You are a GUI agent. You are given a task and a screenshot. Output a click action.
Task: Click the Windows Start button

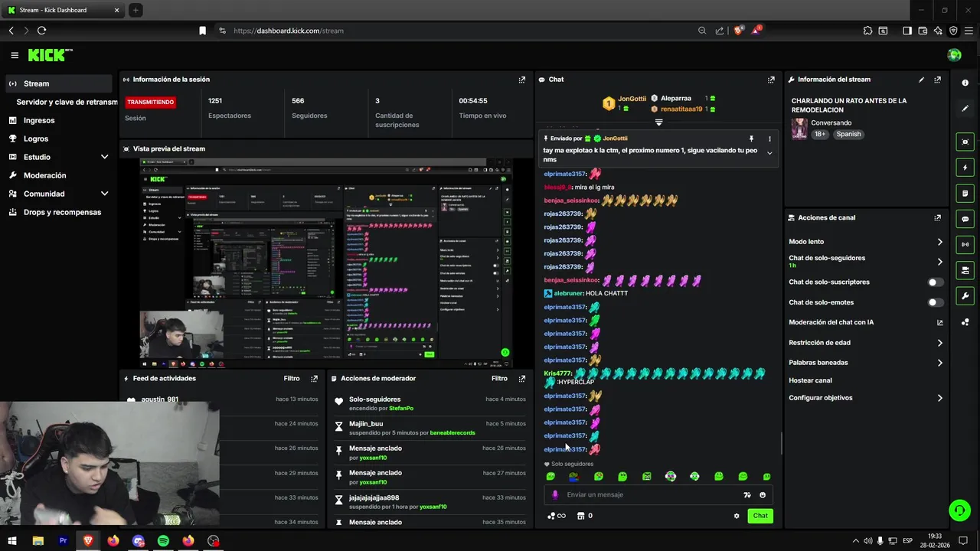tap(12, 541)
